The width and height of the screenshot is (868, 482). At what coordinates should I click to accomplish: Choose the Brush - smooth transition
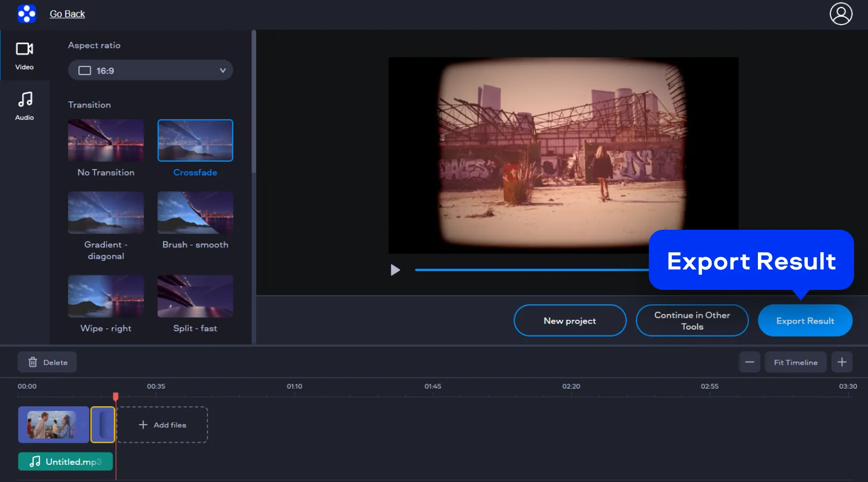click(x=195, y=213)
